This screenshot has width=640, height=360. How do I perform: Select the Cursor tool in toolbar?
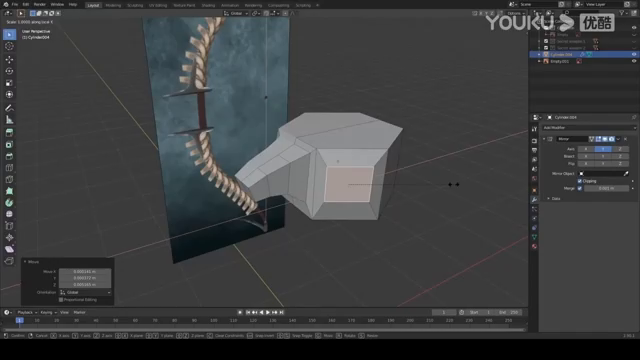9,47
